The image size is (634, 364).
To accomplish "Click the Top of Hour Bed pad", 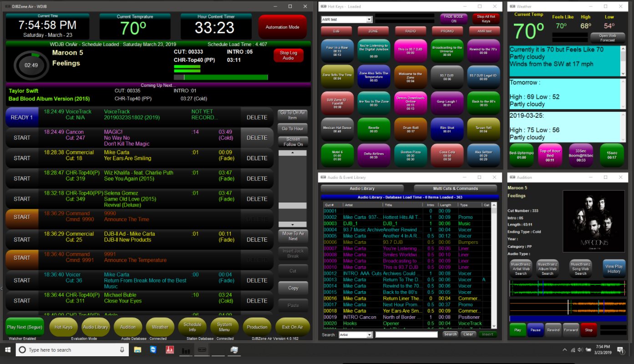I will point(550,155).
